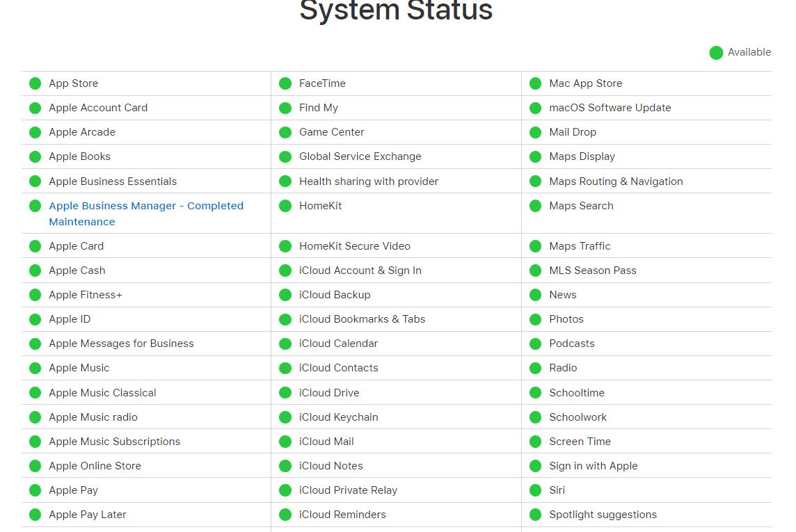This screenshot has width=796, height=532.
Task: Select the Radio entry
Action: tap(563, 368)
